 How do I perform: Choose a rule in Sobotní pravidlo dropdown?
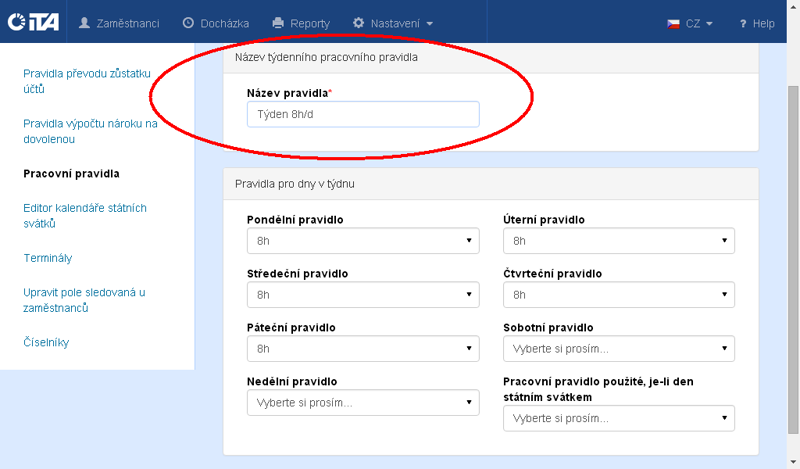point(618,349)
